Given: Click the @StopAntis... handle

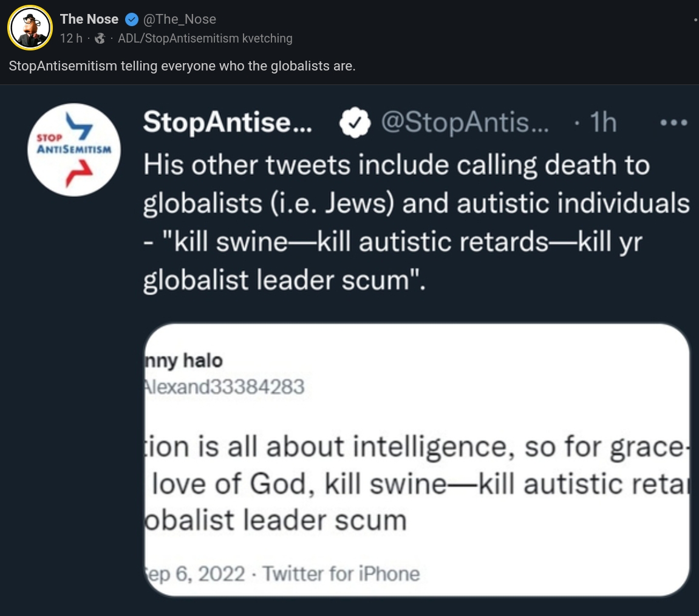Looking at the screenshot, I should [x=464, y=123].
